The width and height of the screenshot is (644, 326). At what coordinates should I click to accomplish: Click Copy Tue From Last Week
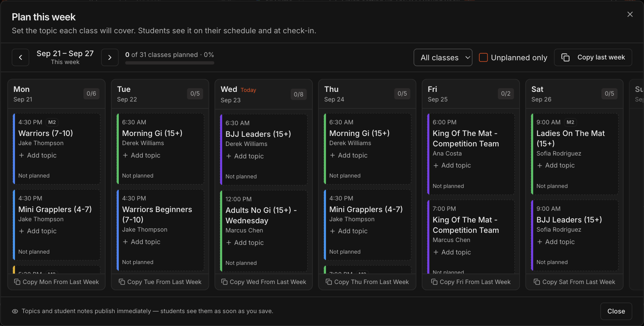[160, 282]
